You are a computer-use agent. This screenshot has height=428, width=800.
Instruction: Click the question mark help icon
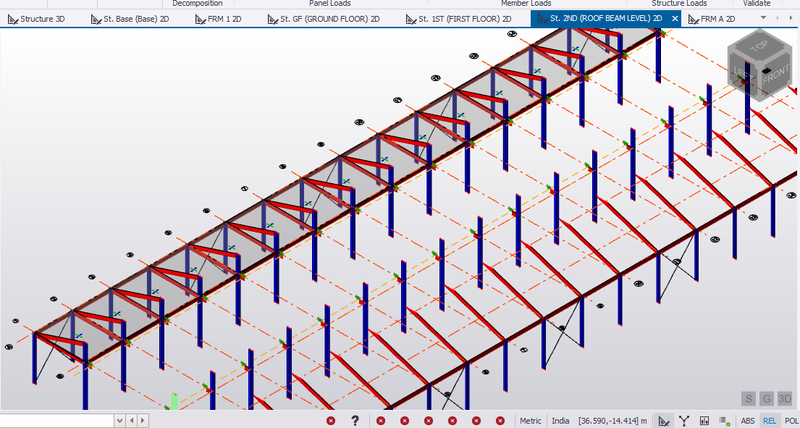point(355,421)
